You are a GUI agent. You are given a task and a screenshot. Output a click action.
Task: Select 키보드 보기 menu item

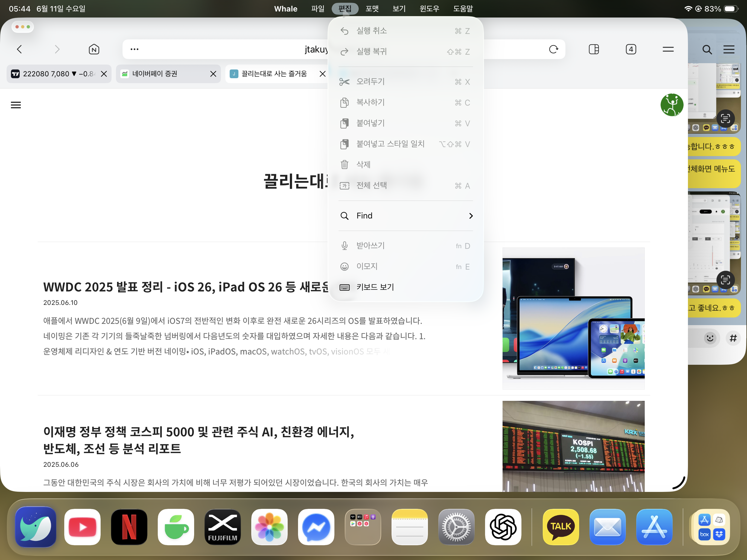tap(375, 287)
